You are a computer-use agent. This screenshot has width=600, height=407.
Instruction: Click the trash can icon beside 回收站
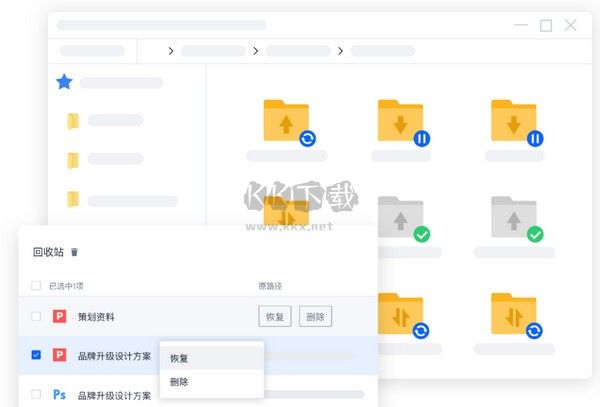[74, 253]
